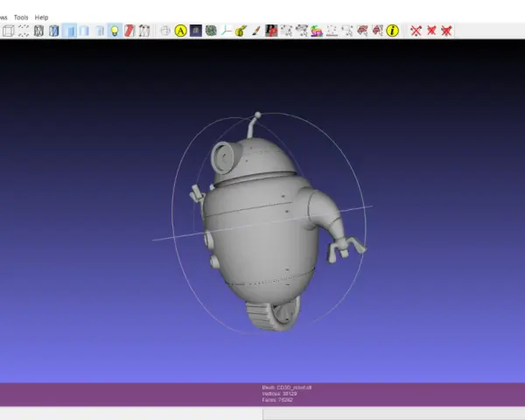Screen dimensions: 525x420
Task: Switch to Flat shading render mode
Action: click(84, 31)
